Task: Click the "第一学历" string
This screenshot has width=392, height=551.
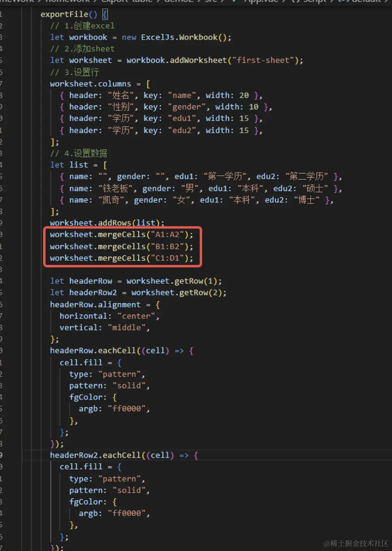Action: click(x=225, y=176)
